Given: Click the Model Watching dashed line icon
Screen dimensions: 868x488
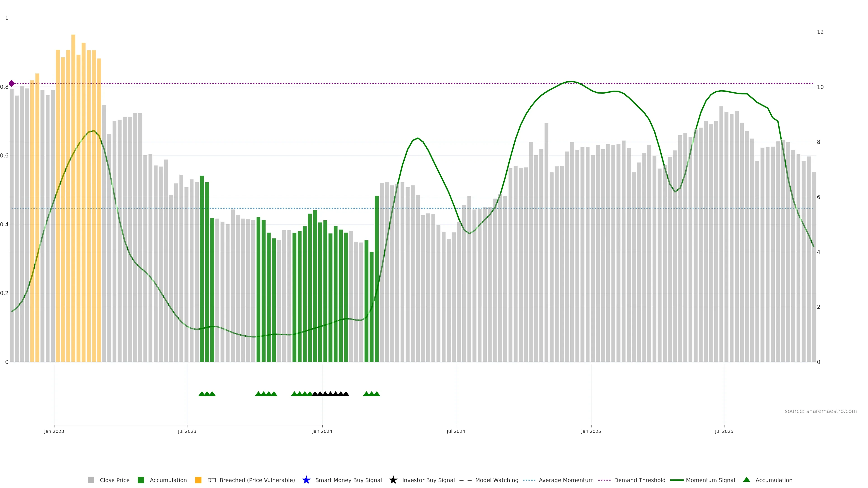Looking at the screenshot, I should (x=465, y=480).
